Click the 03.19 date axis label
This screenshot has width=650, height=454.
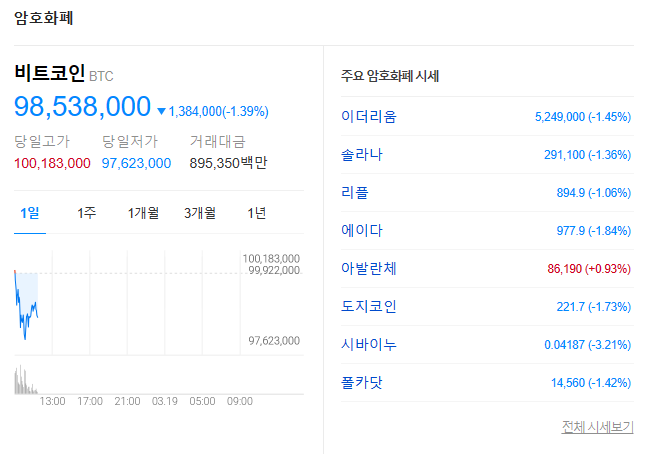pyautogui.click(x=165, y=401)
